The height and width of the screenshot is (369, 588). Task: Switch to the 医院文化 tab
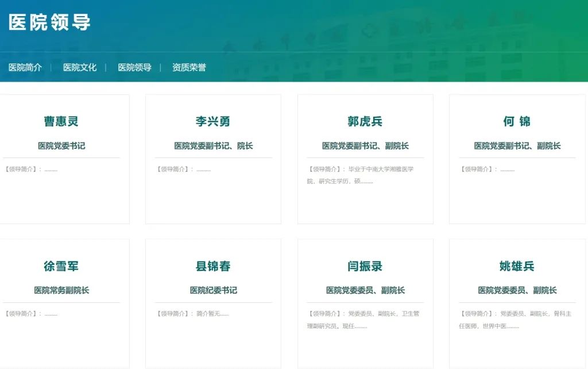point(80,68)
